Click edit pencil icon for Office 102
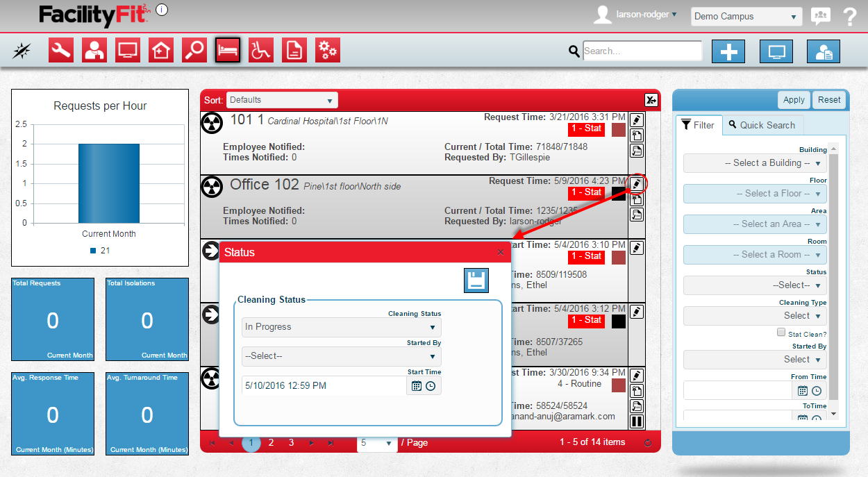Viewport: 868px width, 477px height. (636, 184)
